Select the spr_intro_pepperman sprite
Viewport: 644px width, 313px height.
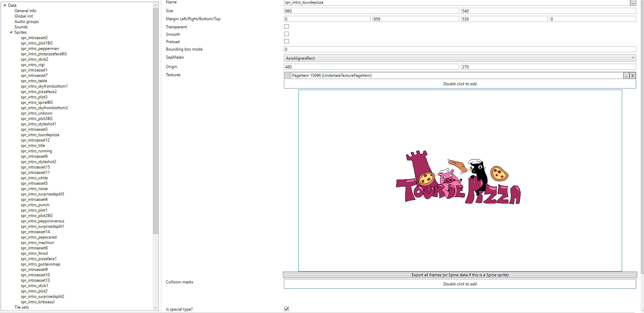point(39,48)
